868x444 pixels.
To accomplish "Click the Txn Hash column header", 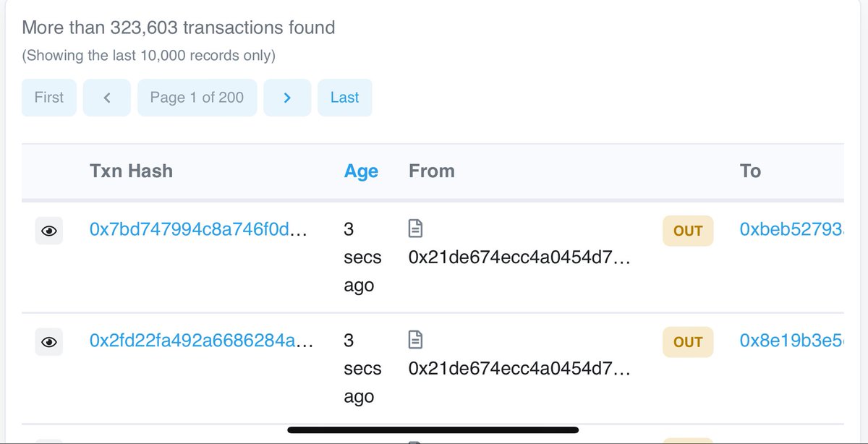I will (x=131, y=171).
